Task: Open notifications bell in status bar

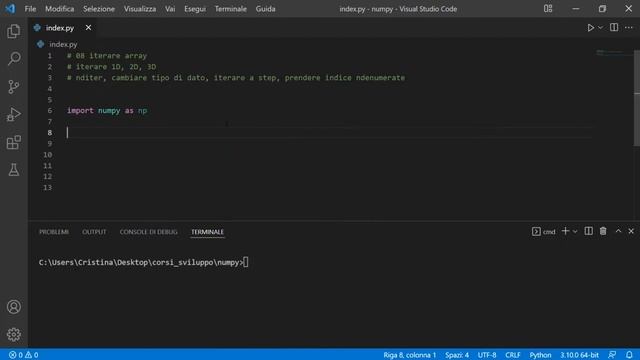Action: click(629, 355)
